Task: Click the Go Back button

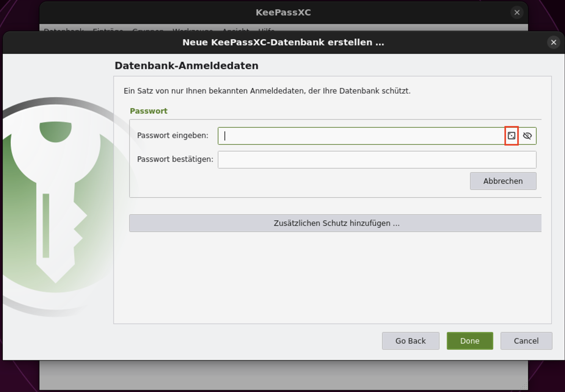Action: coord(411,341)
